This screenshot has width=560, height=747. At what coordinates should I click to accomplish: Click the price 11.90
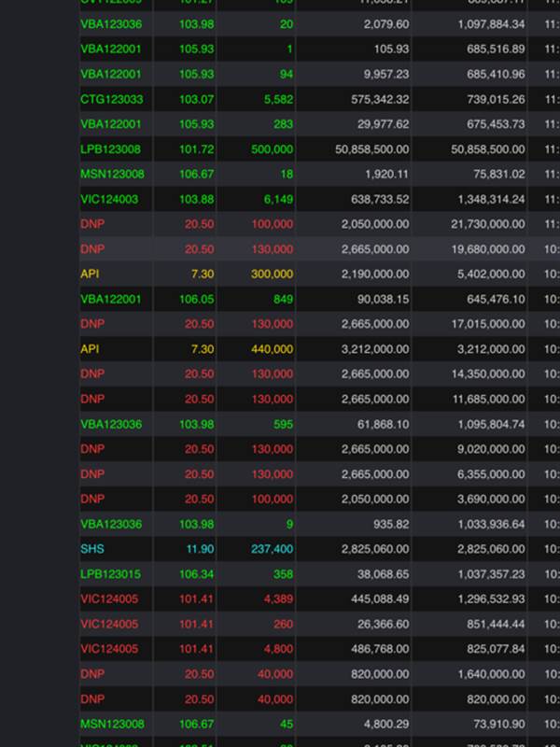click(200, 549)
